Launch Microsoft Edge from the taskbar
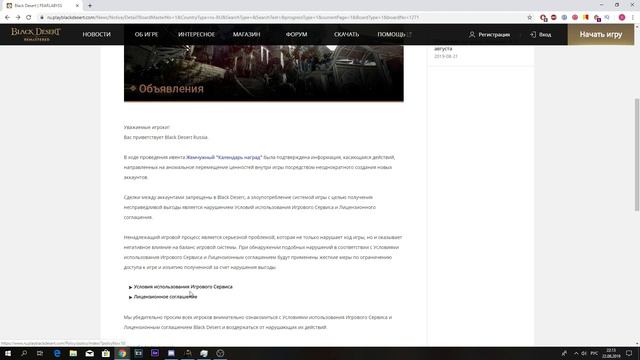This screenshot has height=360, width=640. [x=57, y=353]
